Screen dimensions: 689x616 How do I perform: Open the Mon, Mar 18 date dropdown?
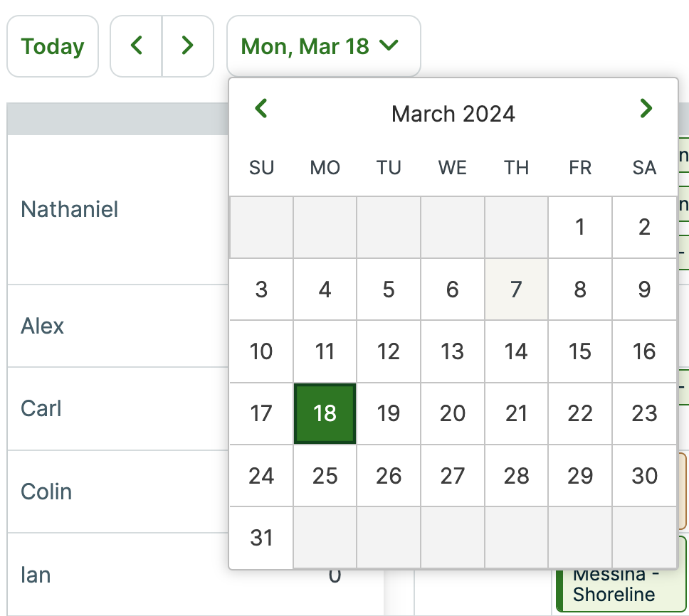[323, 45]
